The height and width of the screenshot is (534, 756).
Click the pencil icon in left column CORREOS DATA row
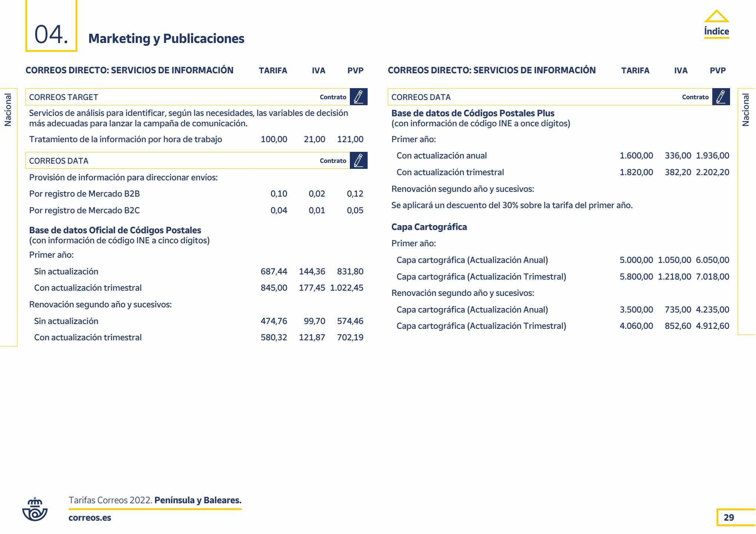[x=358, y=161]
